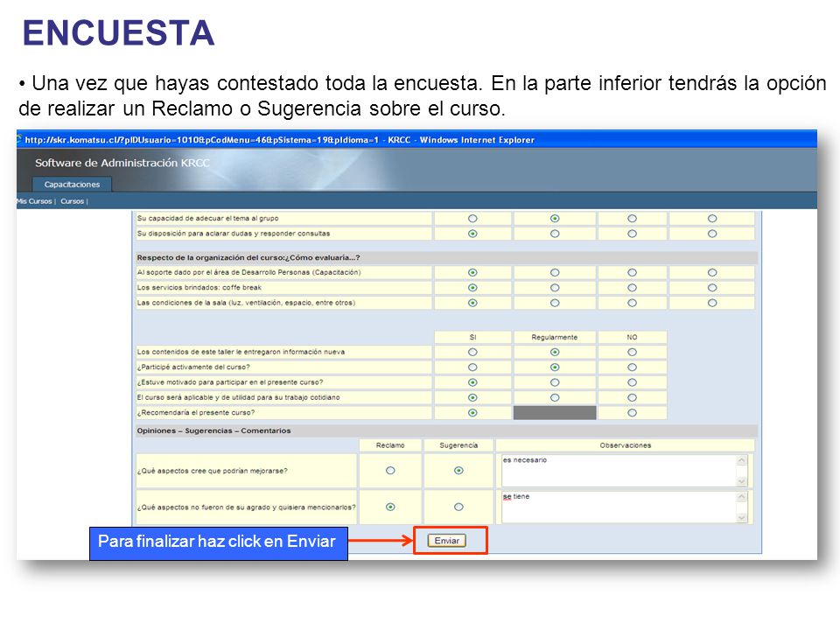This screenshot has height=630, width=840.
Task: Select third option for 'Las condiciones de la sala'
Action: pos(632,303)
